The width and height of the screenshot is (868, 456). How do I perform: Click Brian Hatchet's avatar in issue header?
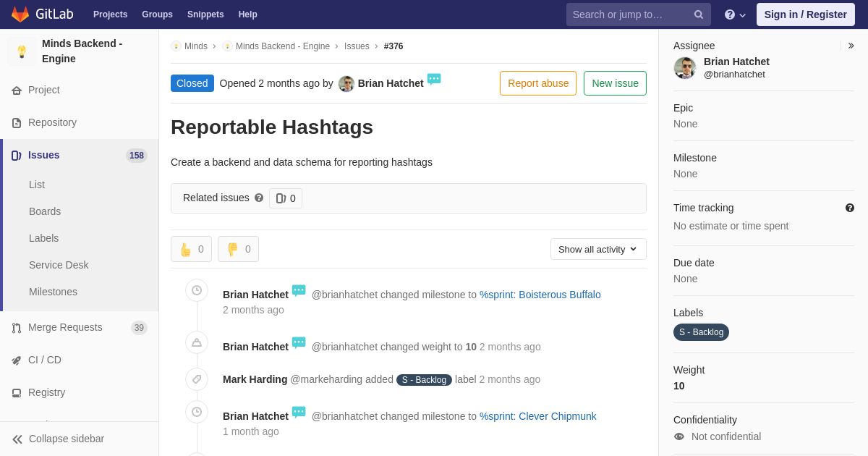tap(346, 84)
